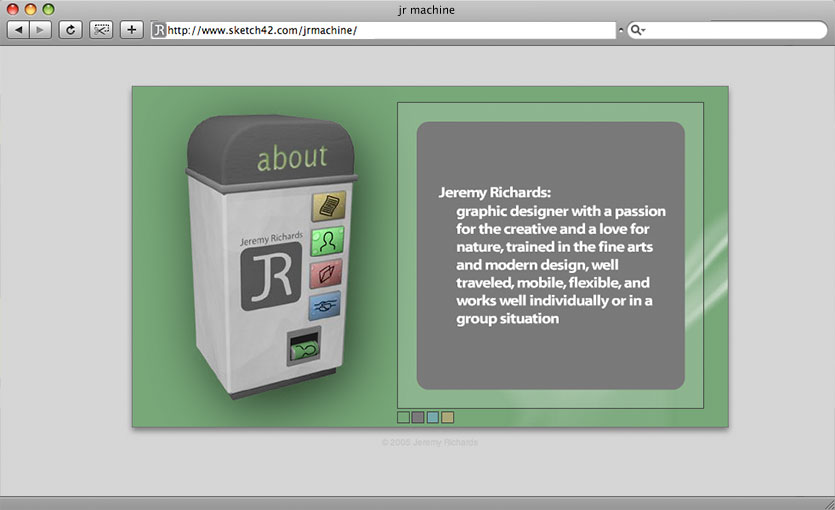Open the search magnifier dropdown
The width and height of the screenshot is (835, 510).
(x=637, y=30)
